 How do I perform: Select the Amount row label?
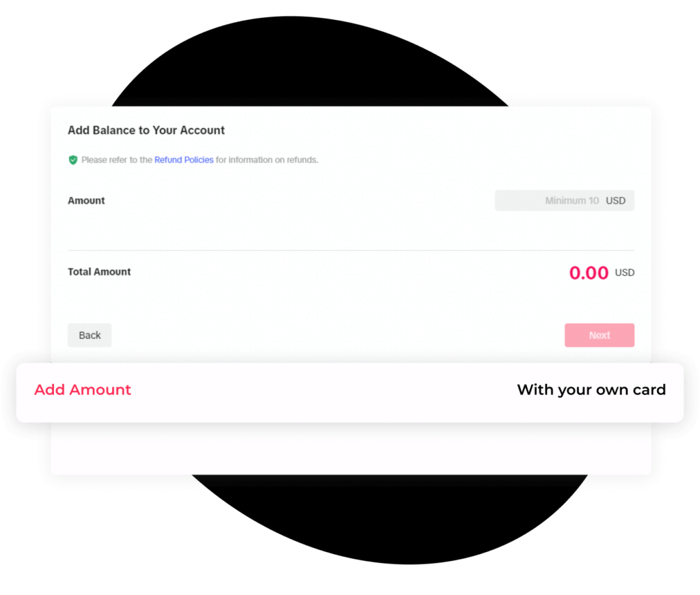pyautogui.click(x=86, y=201)
